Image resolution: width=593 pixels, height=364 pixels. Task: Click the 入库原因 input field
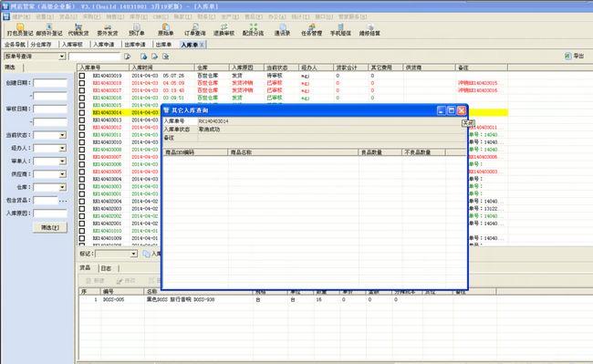click(x=50, y=213)
